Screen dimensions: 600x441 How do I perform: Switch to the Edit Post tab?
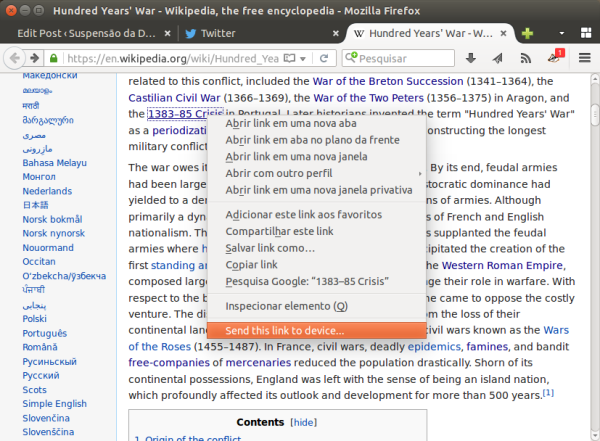tap(86, 33)
